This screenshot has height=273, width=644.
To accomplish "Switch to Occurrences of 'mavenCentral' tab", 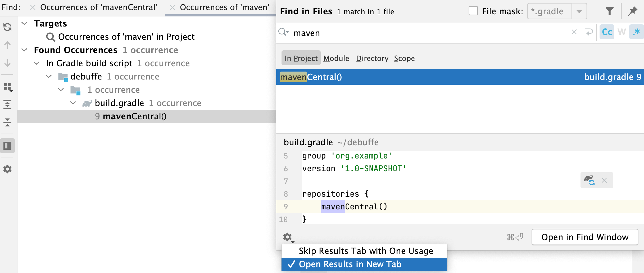I will (x=98, y=7).
